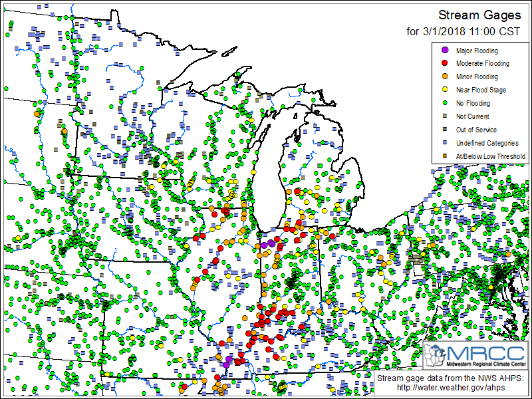The height and width of the screenshot is (399, 532).
Task: Click the Out of Service legend square
Action: click(x=445, y=130)
